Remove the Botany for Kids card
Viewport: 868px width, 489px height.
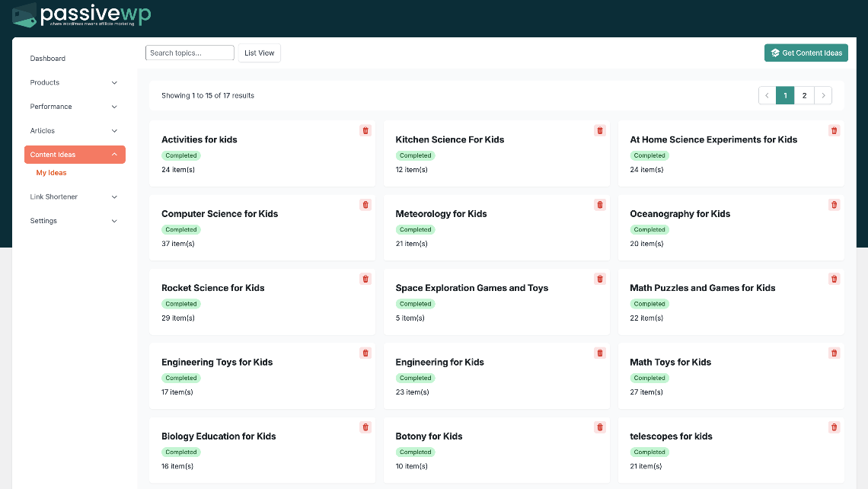[x=600, y=427]
